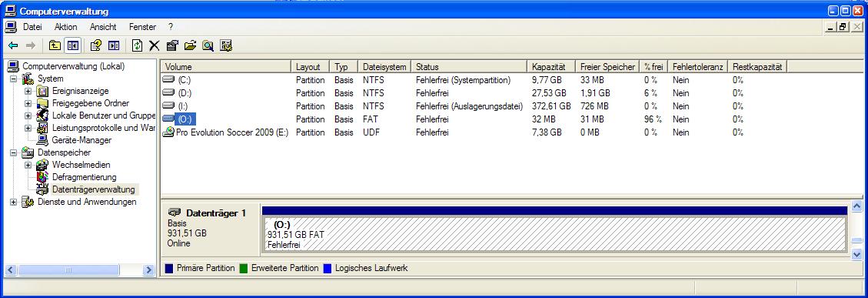Open the Ansicht menu

(103, 27)
